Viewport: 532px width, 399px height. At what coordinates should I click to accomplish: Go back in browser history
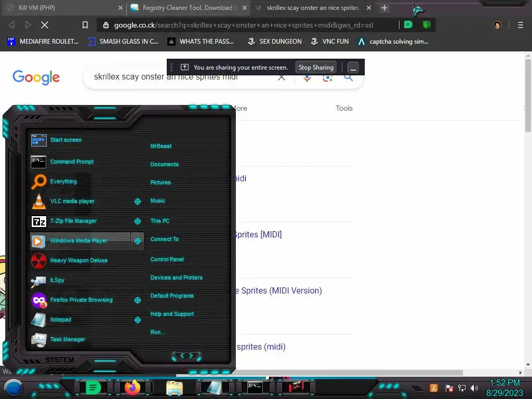(x=11, y=25)
